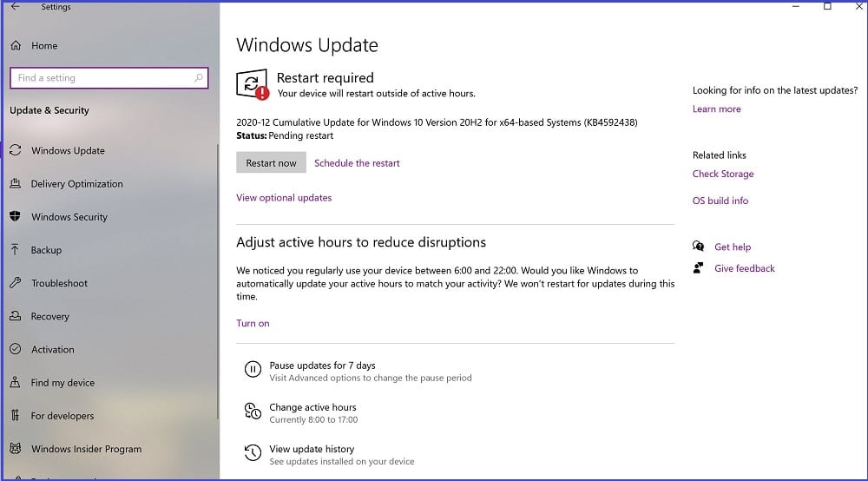
Task: Click the Recovery icon in sidebar
Action: coord(16,315)
